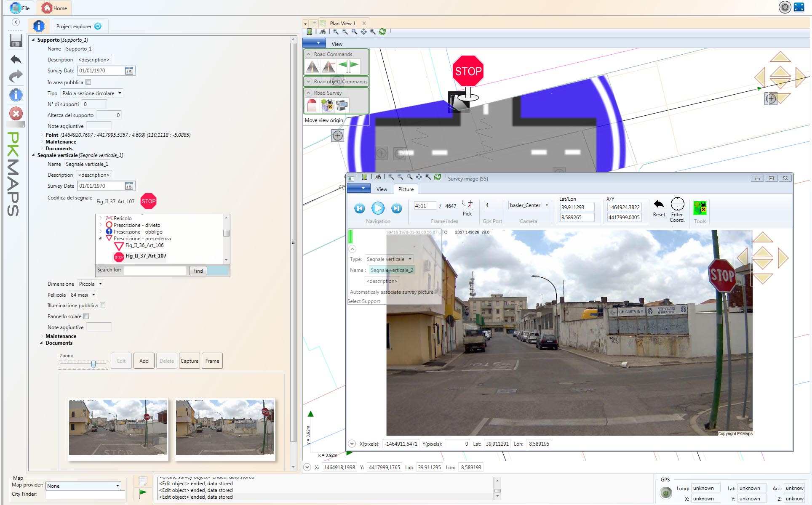The width and height of the screenshot is (812, 505).
Task: Click the Find button
Action: (x=198, y=271)
